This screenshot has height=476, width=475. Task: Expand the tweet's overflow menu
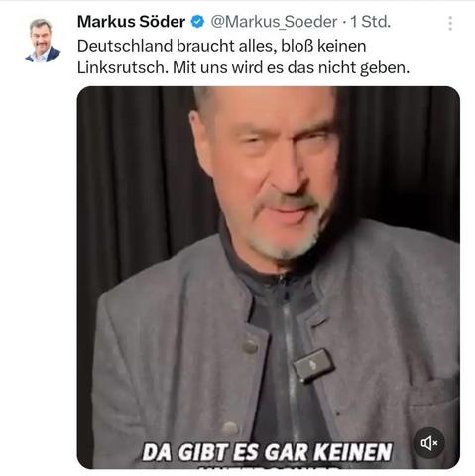point(450,23)
